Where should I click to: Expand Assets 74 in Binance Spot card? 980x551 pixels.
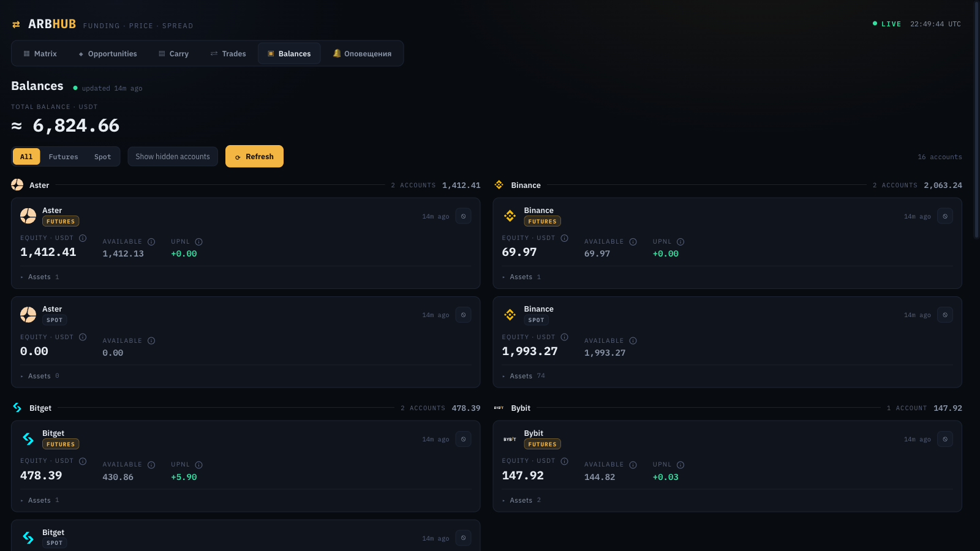(524, 376)
